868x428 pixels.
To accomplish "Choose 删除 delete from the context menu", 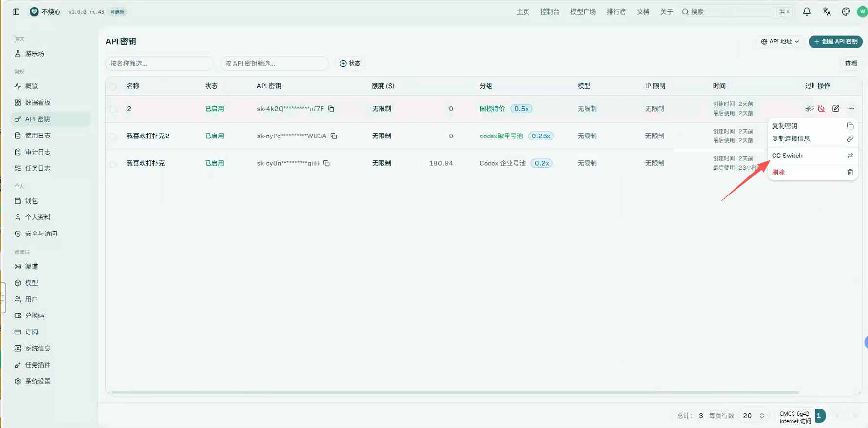I will [812, 172].
